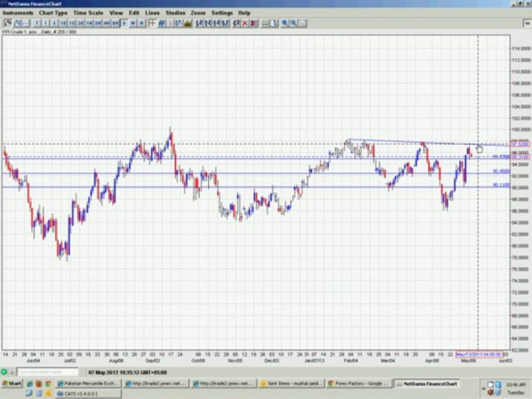Open the Lines menu
532x399 pixels.
pos(152,13)
